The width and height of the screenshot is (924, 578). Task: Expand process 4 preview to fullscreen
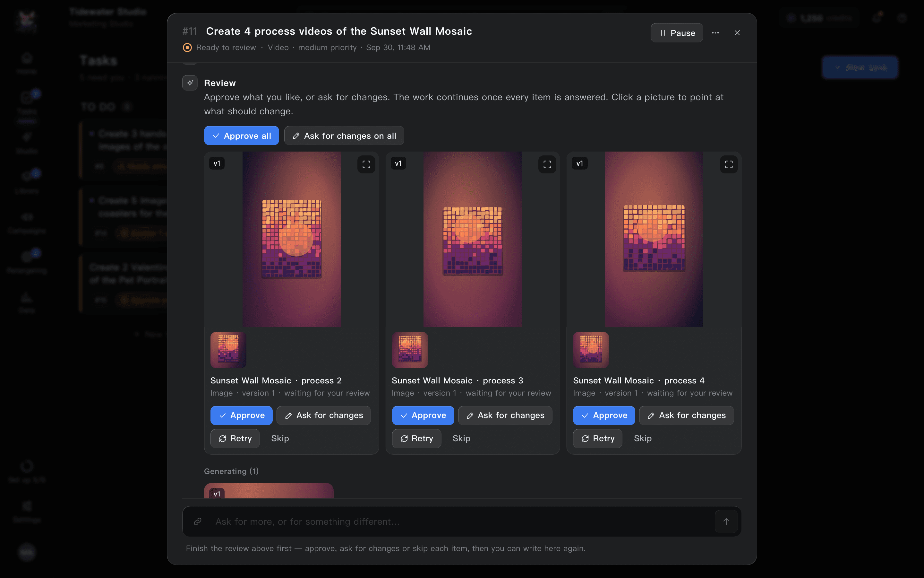pos(729,164)
